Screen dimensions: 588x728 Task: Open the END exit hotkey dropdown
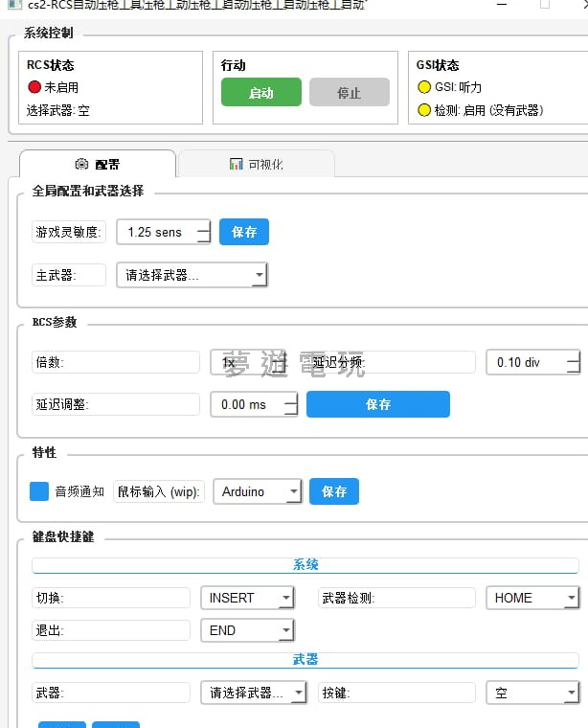(x=246, y=630)
